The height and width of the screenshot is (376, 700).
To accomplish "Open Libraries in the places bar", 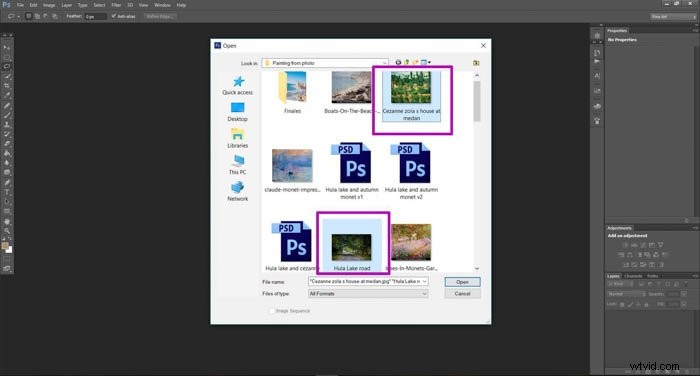I will click(238, 138).
